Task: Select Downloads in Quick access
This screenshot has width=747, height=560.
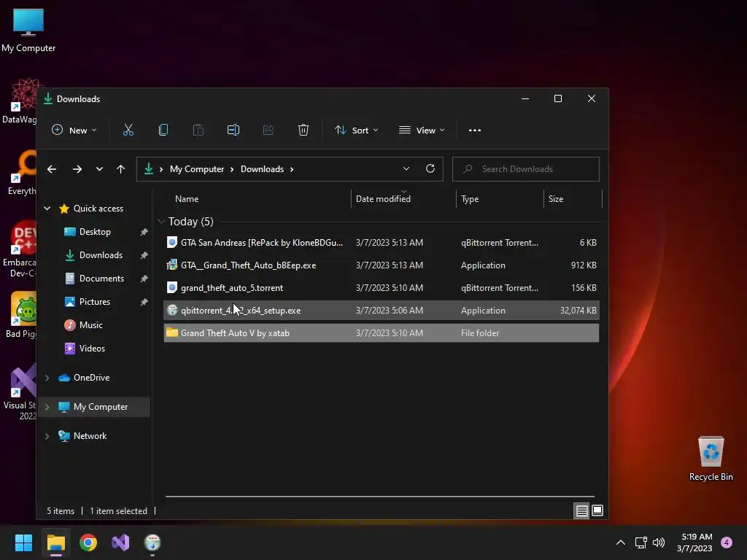Action: tap(101, 255)
